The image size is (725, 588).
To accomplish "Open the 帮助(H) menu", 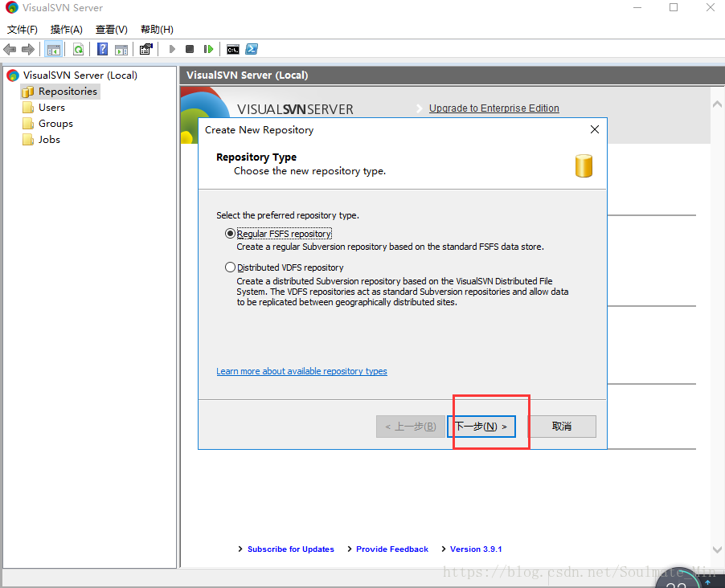I will (158, 30).
